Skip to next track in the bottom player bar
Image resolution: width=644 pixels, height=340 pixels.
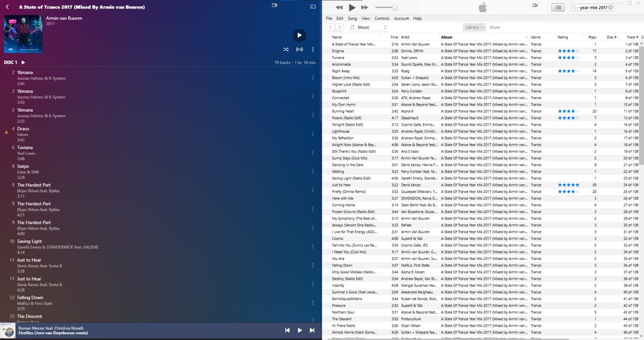click(312, 330)
